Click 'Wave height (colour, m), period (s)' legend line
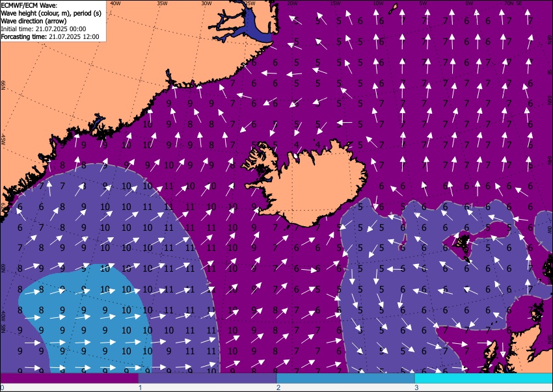Viewport: 553px width, 392px height. [x=51, y=13]
